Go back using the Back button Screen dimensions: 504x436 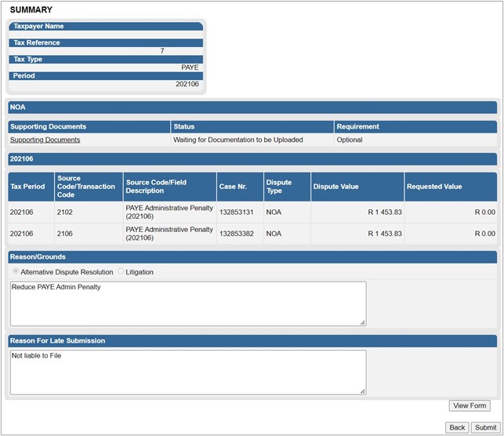pyautogui.click(x=456, y=427)
